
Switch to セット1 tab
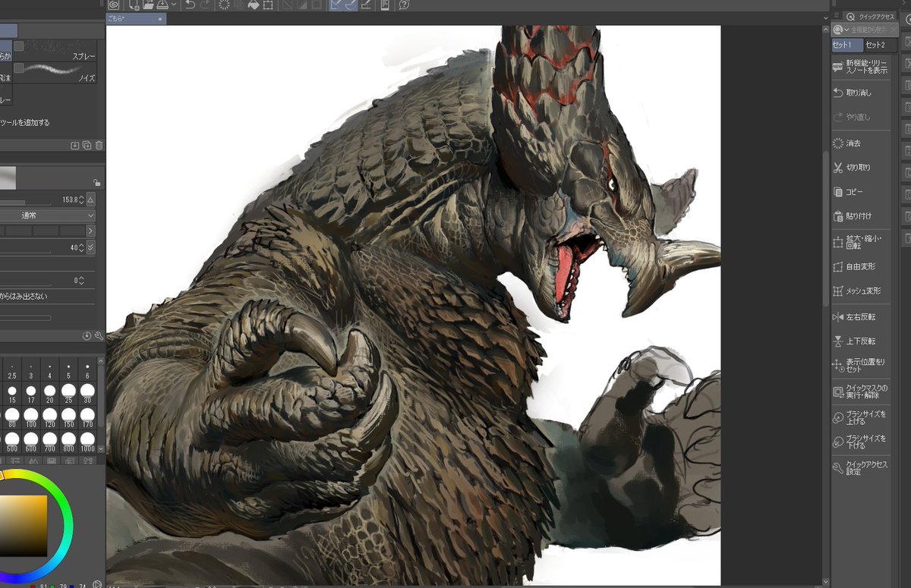coord(846,45)
